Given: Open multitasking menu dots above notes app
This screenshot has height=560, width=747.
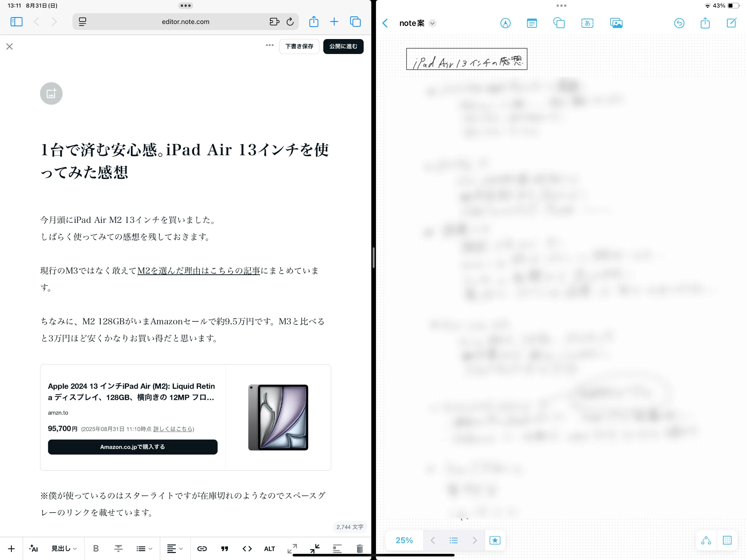Looking at the screenshot, I should tap(561, 5).
